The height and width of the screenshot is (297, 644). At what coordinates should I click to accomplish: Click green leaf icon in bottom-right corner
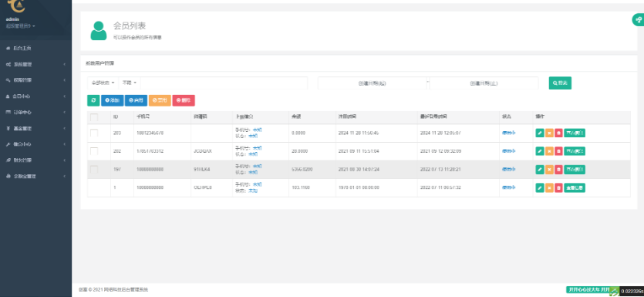614,292
